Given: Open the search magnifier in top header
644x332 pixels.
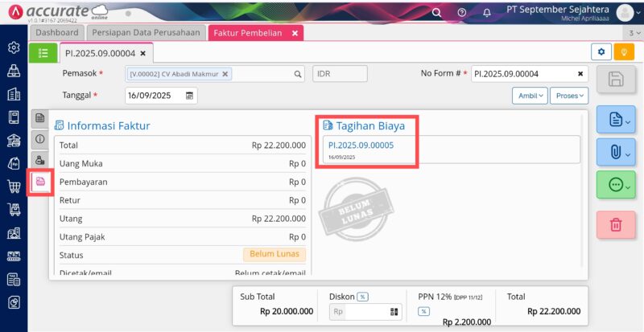Looking at the screenshot, I should coord(436,13).
